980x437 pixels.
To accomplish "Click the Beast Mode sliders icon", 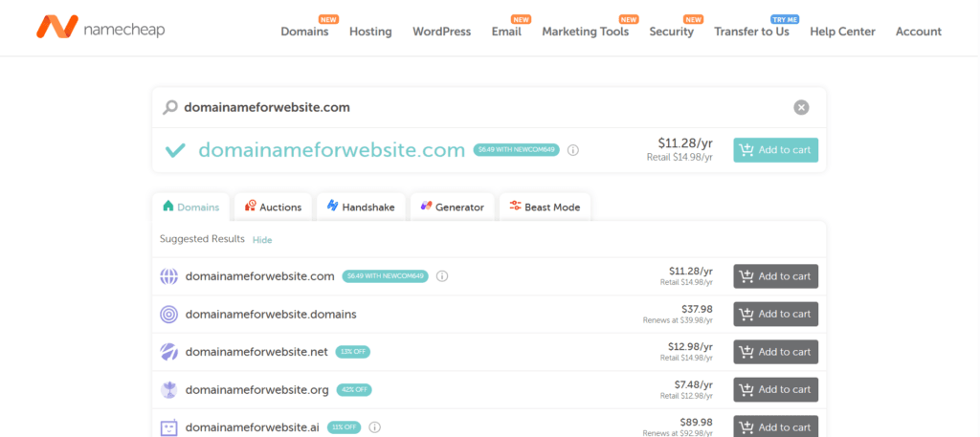I will [515, 206].
